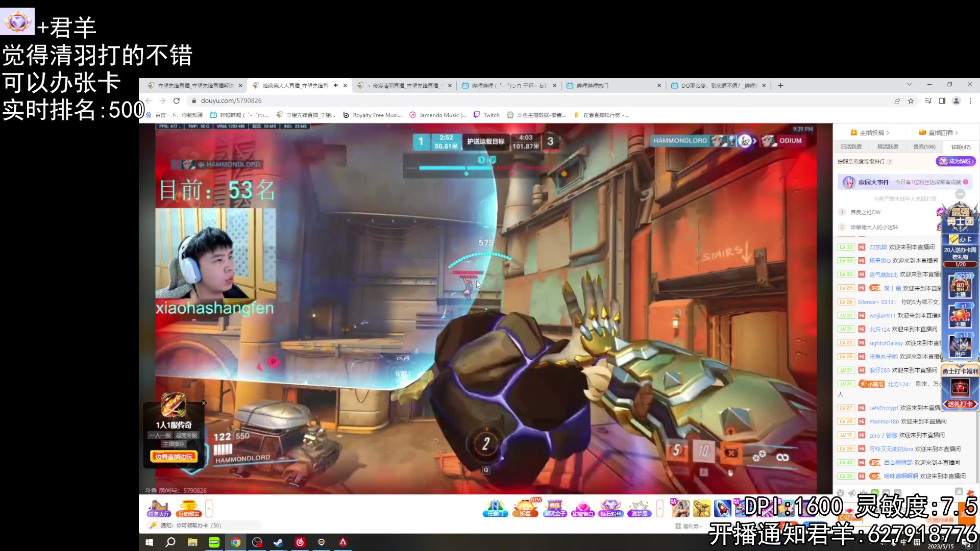The height and width of the screenshot is (551, 980).
Task: Open the 百度一下 bookmark
Action: [175, 115]
